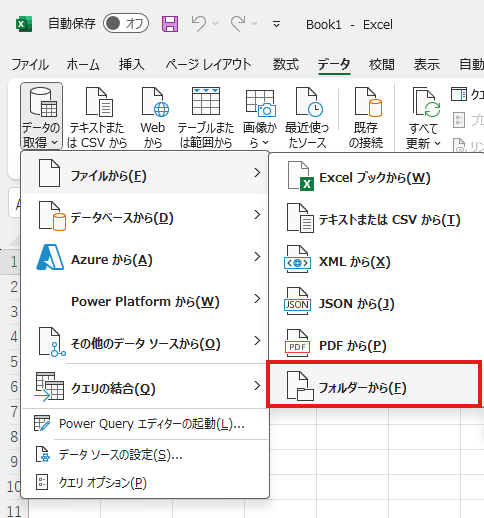This screenshot has height=518, width=484.
Task: Click the クエリの結合 tables icon
Action: 49,387
